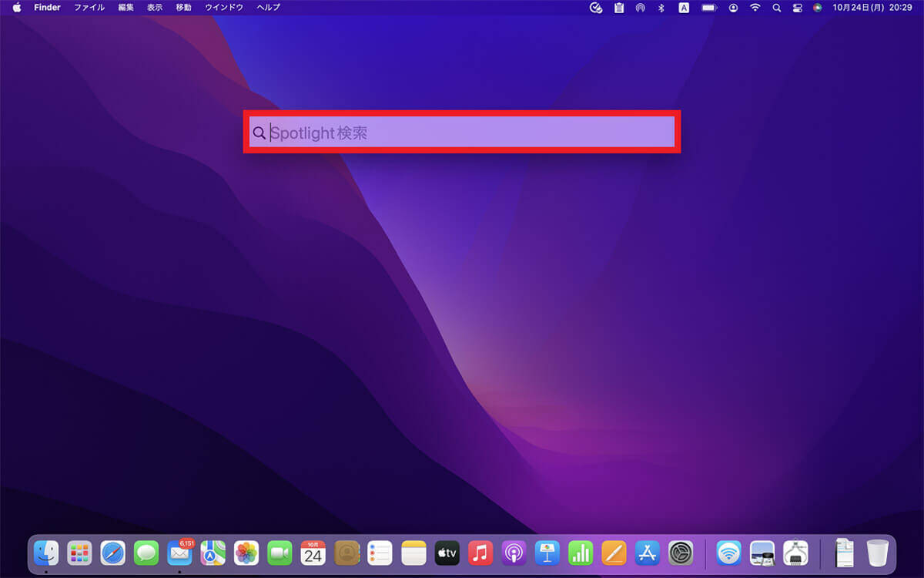Screen dimensions: 924x578
Task: Open the Bluetooth status menu
Action: point(661,7)
